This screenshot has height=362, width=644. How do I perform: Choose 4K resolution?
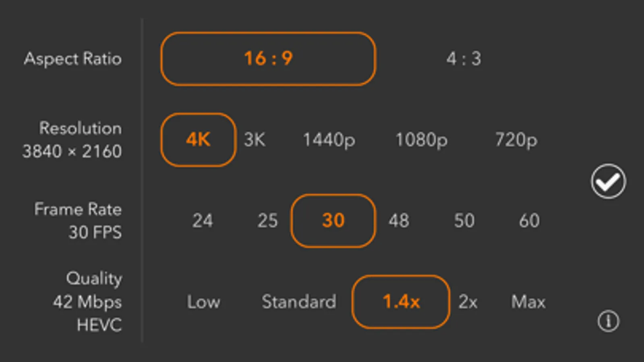(198, 140)
